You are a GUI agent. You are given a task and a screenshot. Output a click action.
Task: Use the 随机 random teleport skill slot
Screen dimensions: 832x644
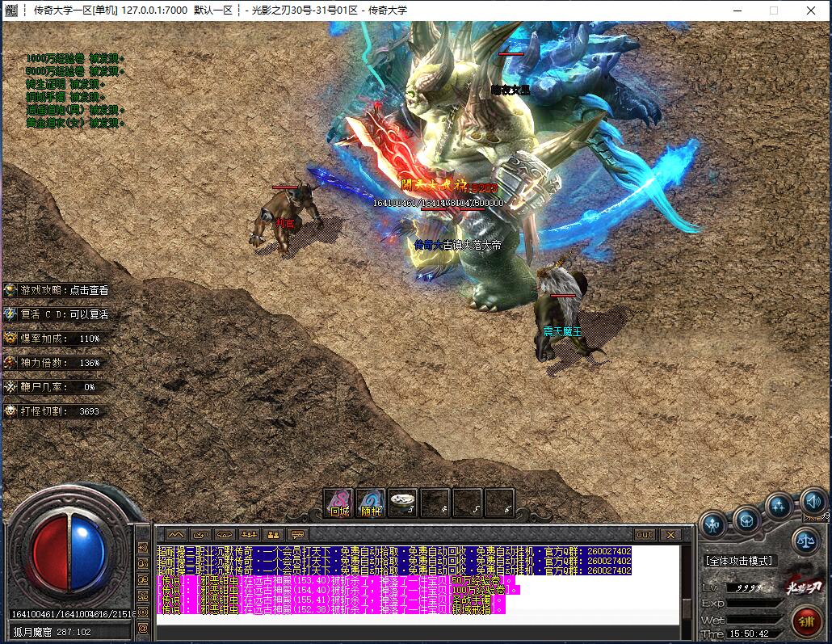371,503
